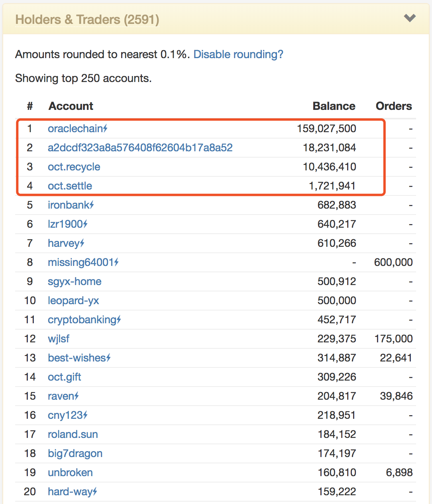Open the a2dcdf323a8a576408f62604b17a8a52 account
This screenshot has width=432, height=504.
140,148
